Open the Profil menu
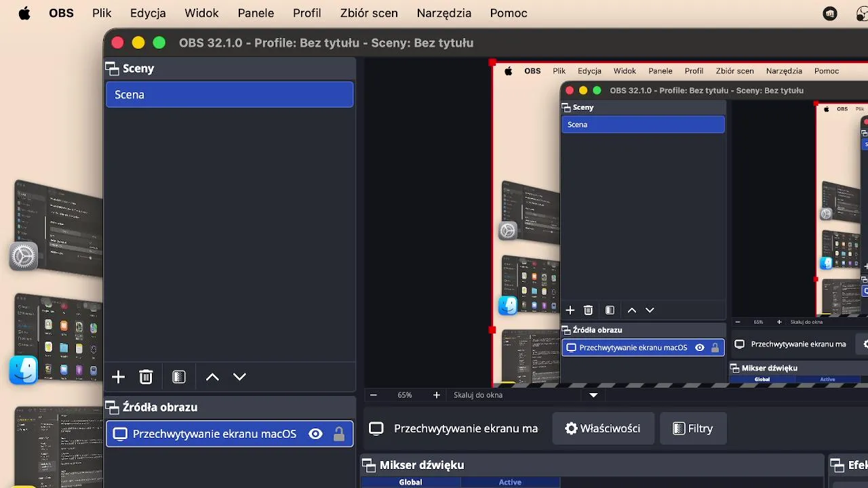 [x=307, y=14]
